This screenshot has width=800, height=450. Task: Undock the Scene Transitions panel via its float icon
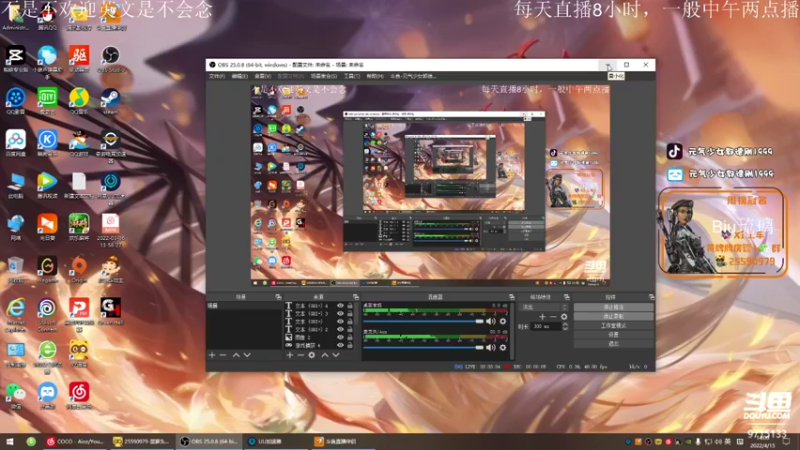tap(566, 297)
